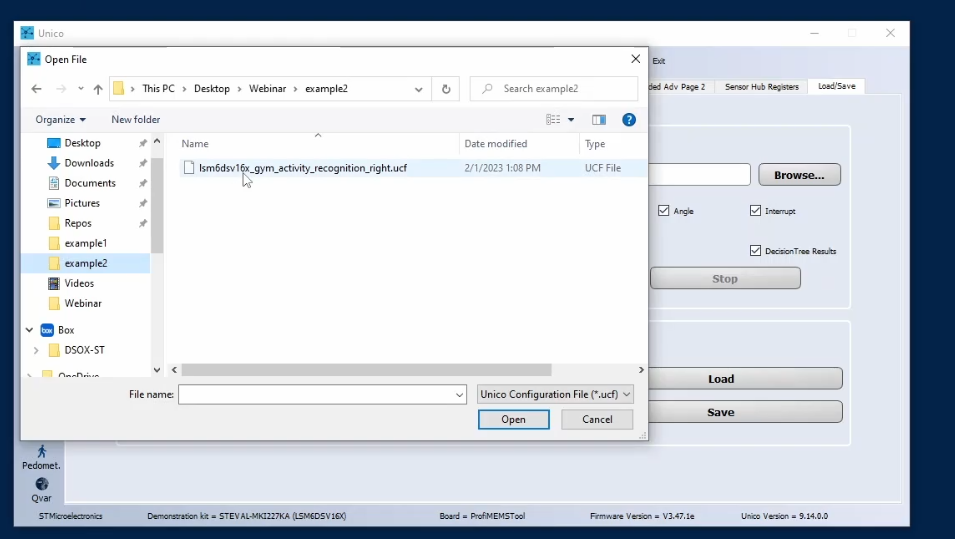
Task: Click the File name input box
Action: tap(315, 395)
